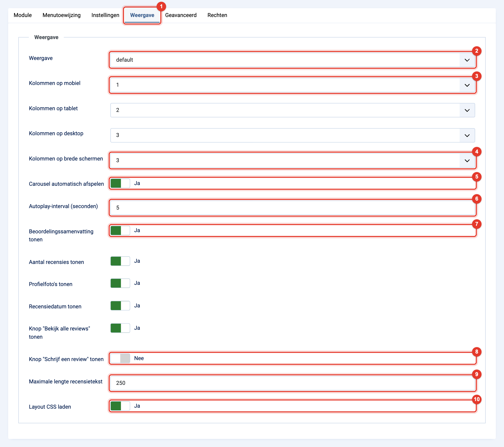
Task: Open the Module tab
Action: (x=23, y=15)
